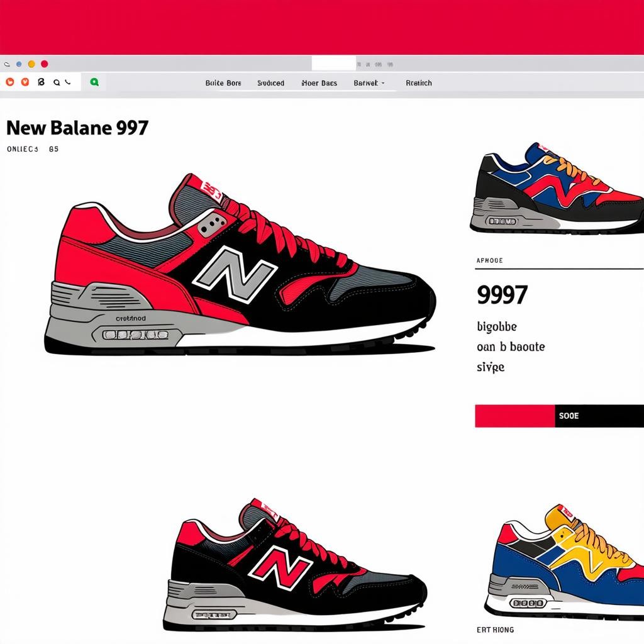Image resolution: width=644 pixels, height=644 pixels.
Task: Select the blue and red sneaker thumbnail
Action: pos(557,189)
